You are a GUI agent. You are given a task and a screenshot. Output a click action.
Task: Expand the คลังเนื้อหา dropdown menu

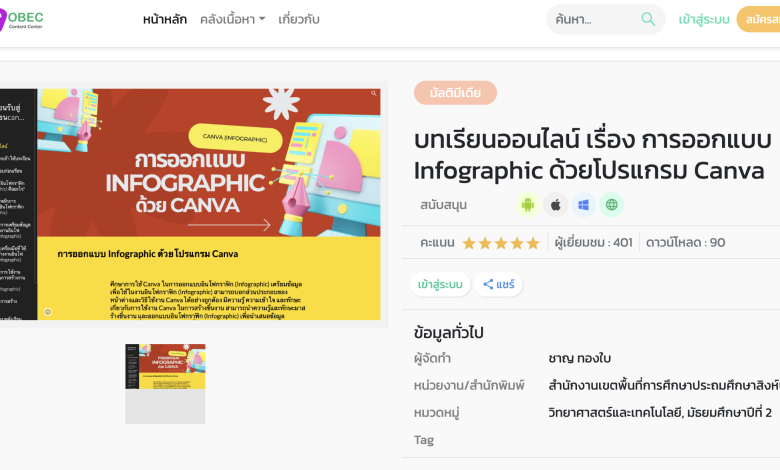click(232, 19)
